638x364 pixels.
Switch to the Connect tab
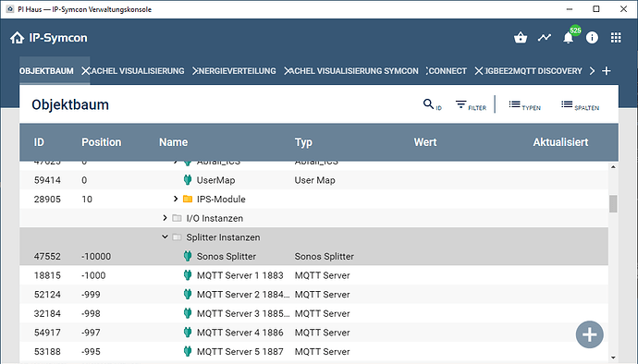pos(448,71)
